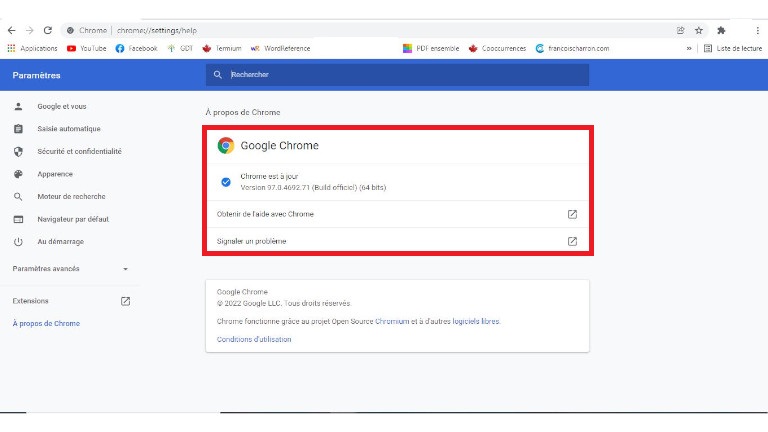Screen dimensions: 768x432
Task: Click external link icon for Signaler un problème
Action: [572, 241]
